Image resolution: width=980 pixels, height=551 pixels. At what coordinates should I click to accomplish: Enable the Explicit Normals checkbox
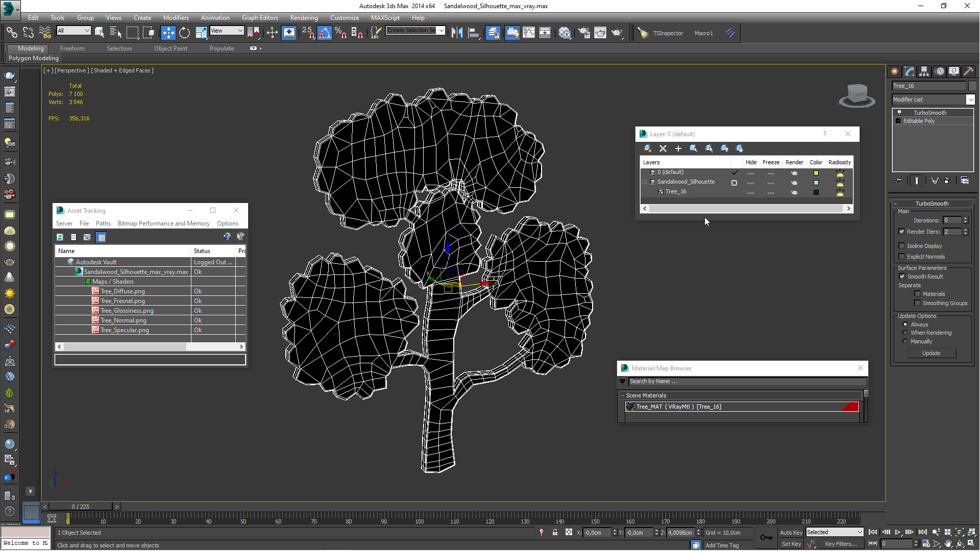901,257
